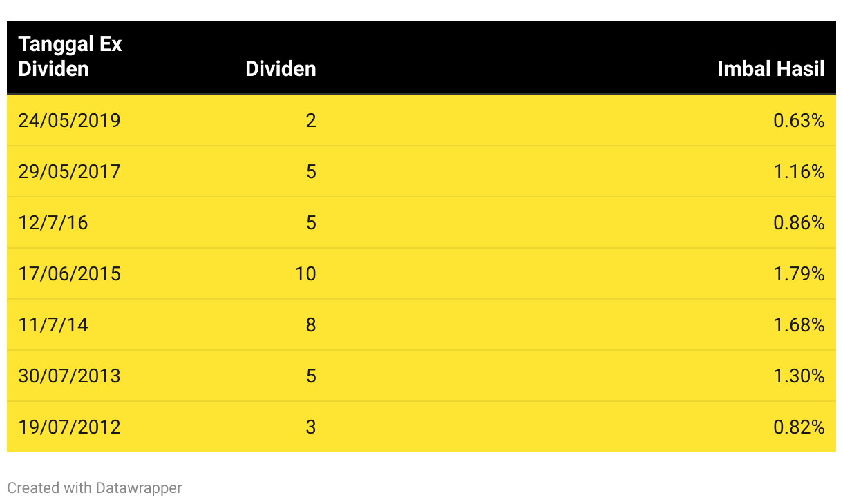The width and height of the screenshot is (843, 504).
Task: Click the dividend value 10
Action: pyautogui.click(x=305, y=274)
